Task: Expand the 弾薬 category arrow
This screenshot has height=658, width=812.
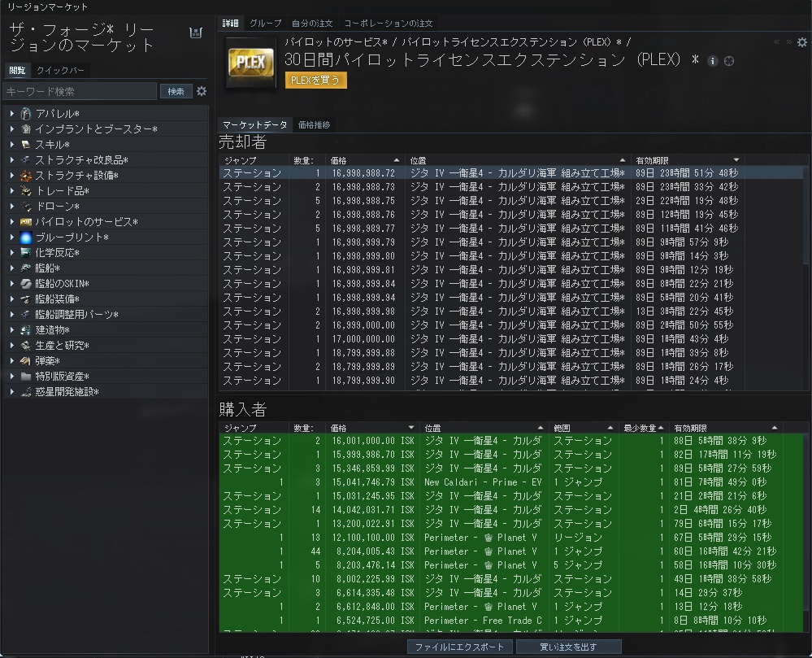Action: click(12, 360)
